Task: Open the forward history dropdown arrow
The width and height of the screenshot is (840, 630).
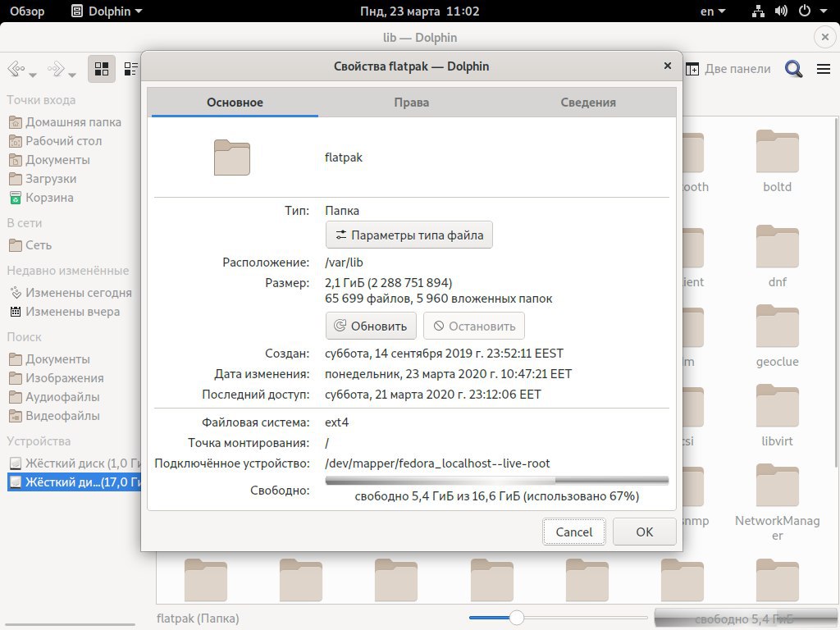Action: 72,75
